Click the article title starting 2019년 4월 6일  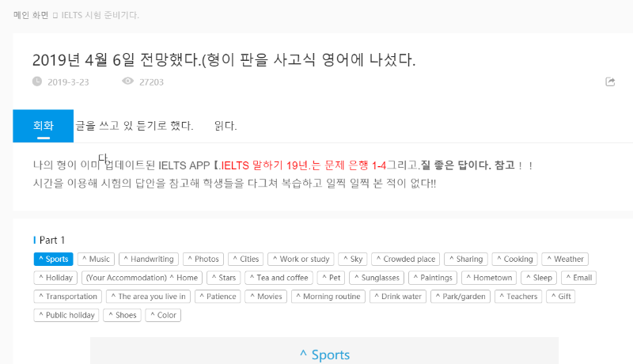[x=224, y=59]
